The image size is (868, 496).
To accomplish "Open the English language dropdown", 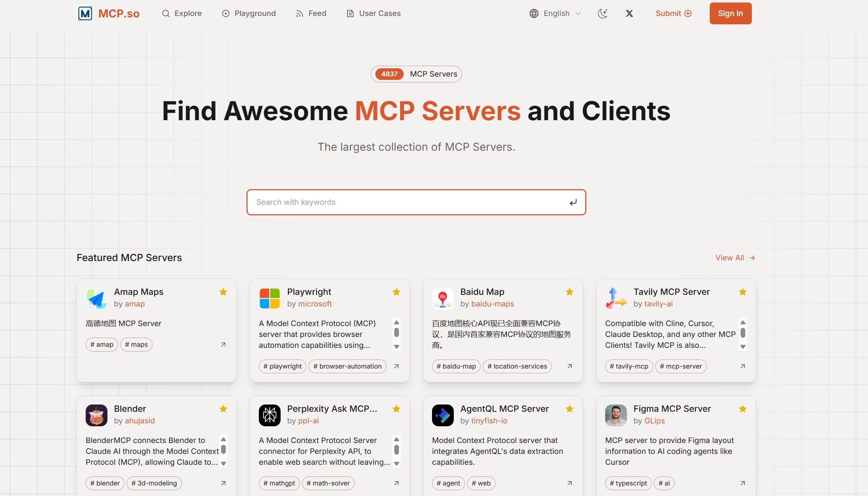I will tap(555, 13).
